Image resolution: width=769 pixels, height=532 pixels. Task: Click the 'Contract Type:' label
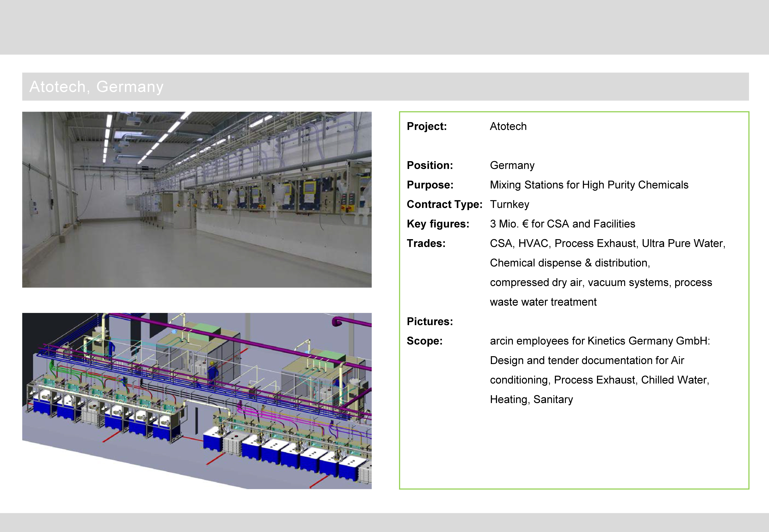[444, 204]
